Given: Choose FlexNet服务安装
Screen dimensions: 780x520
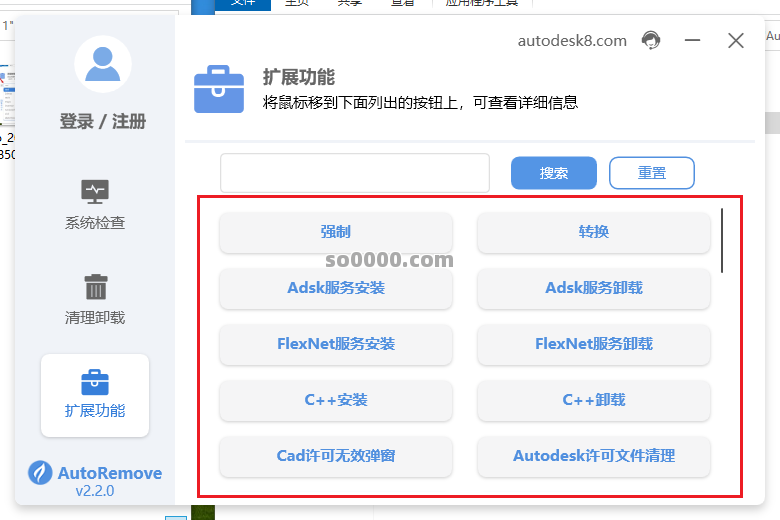Looking at the screenshot, I should [x=336, y=344].
